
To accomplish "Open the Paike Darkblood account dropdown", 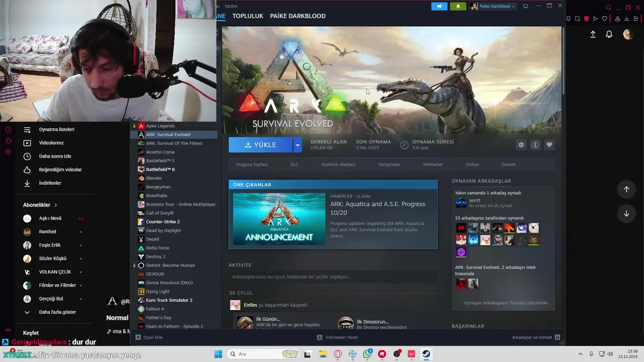I will click(x=493, y=6).
